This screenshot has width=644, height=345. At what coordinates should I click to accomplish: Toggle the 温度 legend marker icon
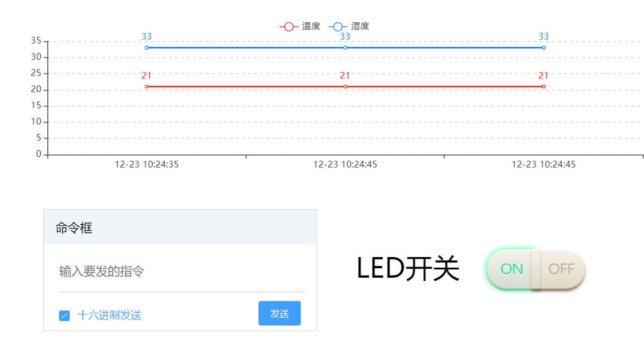289,27
